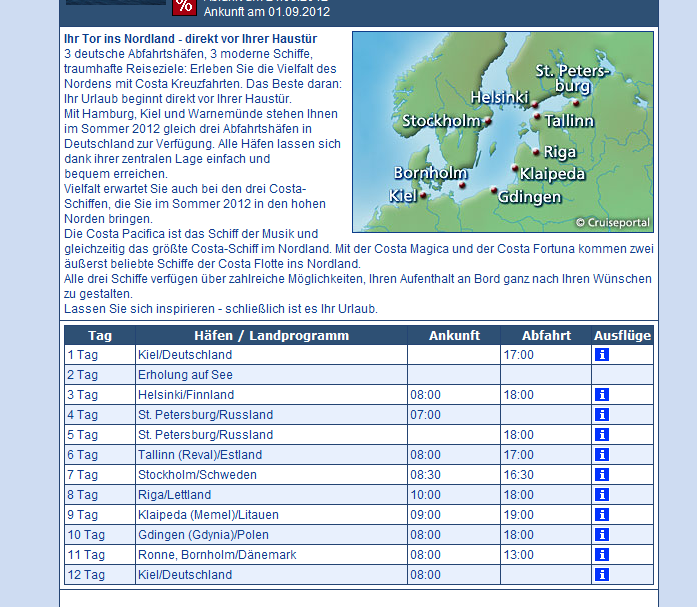Screen dimensions: 697x607
Task: Click the excursion info icon for Kiel day 1
Action: (602, 355)
